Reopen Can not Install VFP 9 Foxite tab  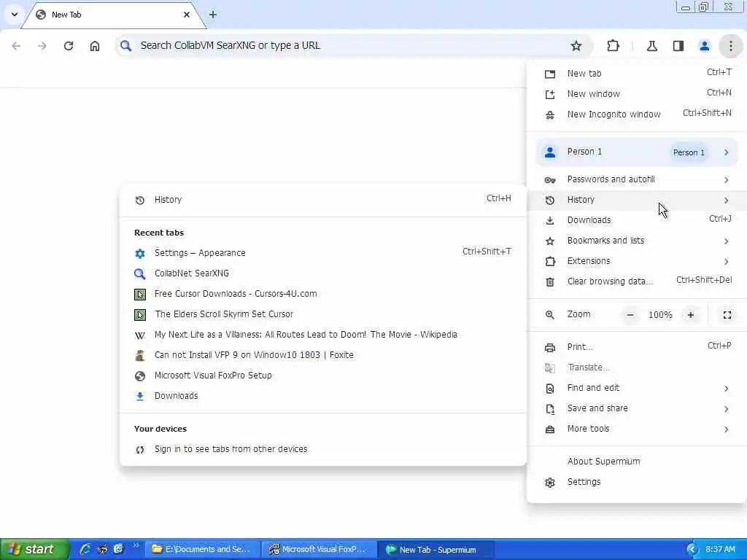pyautogui.click(x=323, y=355)
